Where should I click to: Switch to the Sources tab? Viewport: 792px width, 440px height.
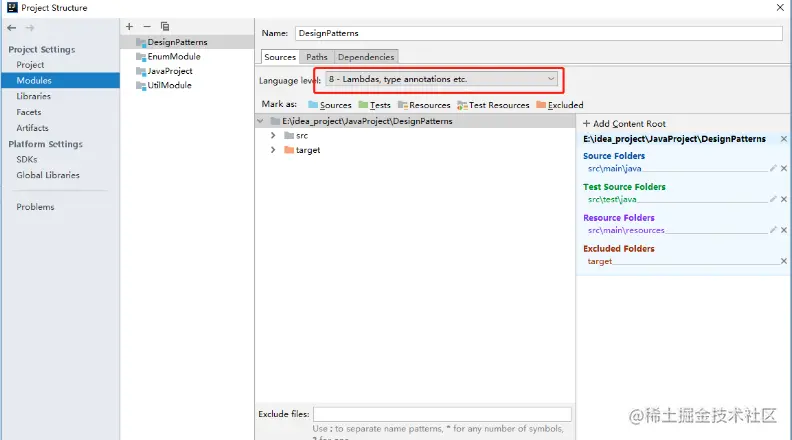(x=280, y=57)
